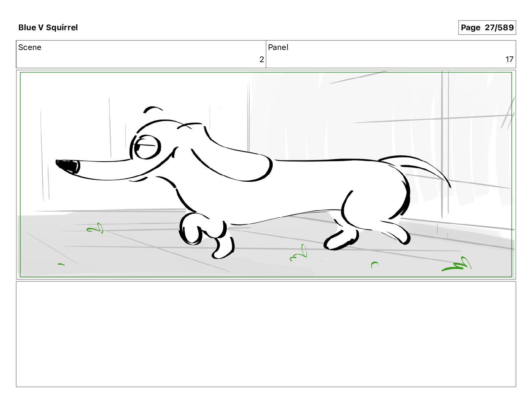532x411 pixels.
Task: Click scene number '2'
Action: (x=262, y=59)
